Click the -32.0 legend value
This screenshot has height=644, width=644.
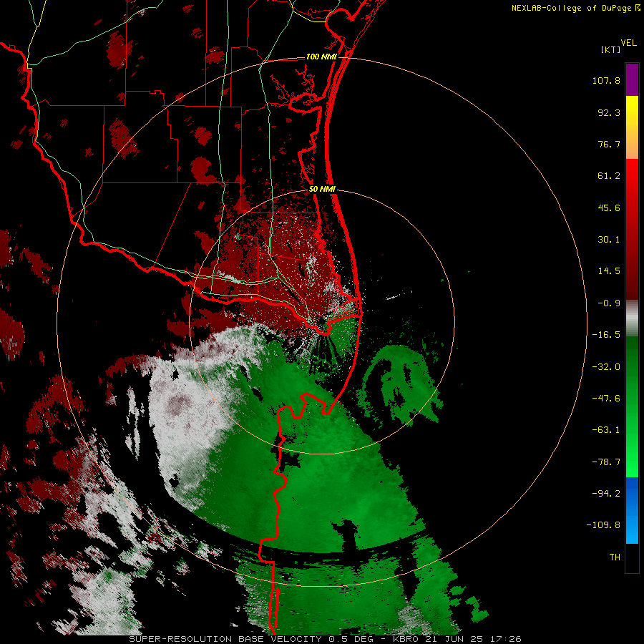click(606, 367)
